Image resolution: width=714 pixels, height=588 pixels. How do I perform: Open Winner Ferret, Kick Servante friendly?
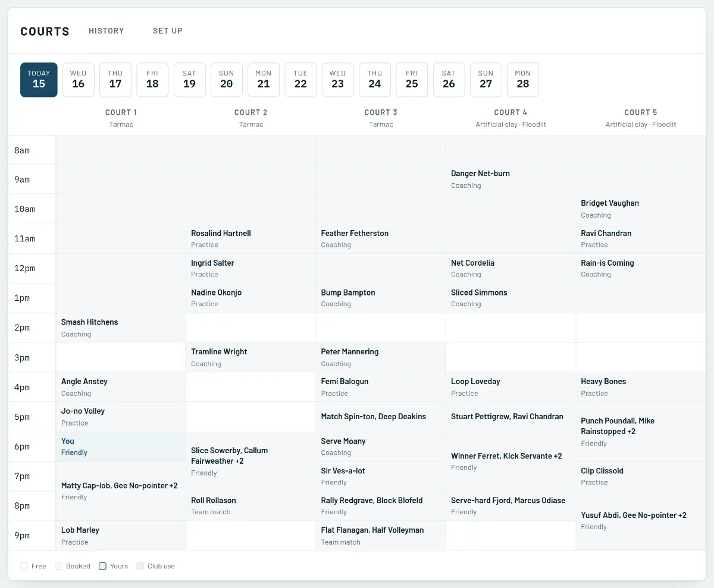pos(511,461)
